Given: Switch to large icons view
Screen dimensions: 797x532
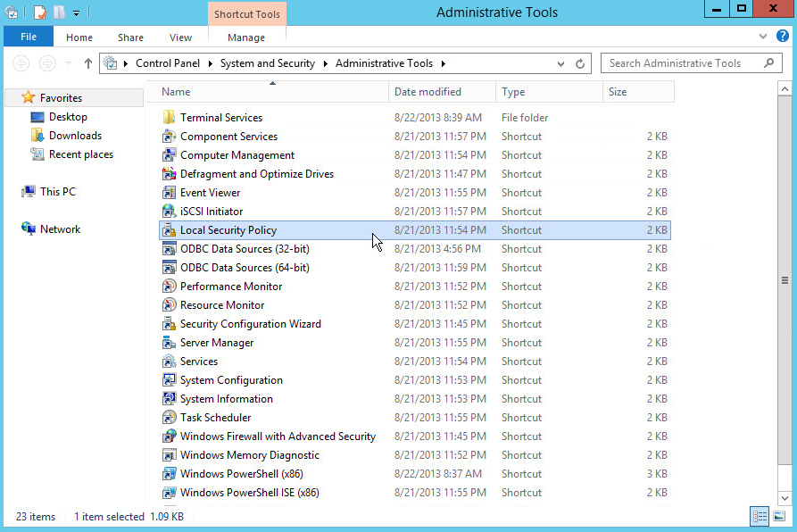Looking at the screenshot, I should click(x=779, y=517).
